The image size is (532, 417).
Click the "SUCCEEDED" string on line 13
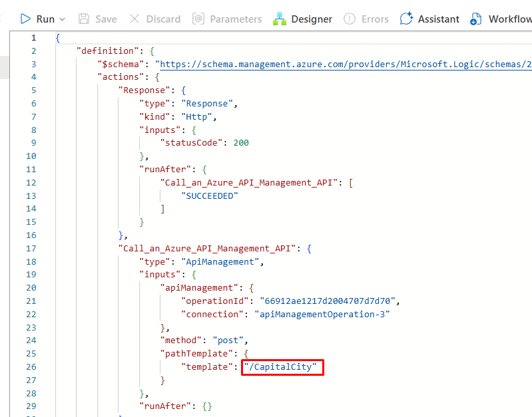tap(209, 196)
